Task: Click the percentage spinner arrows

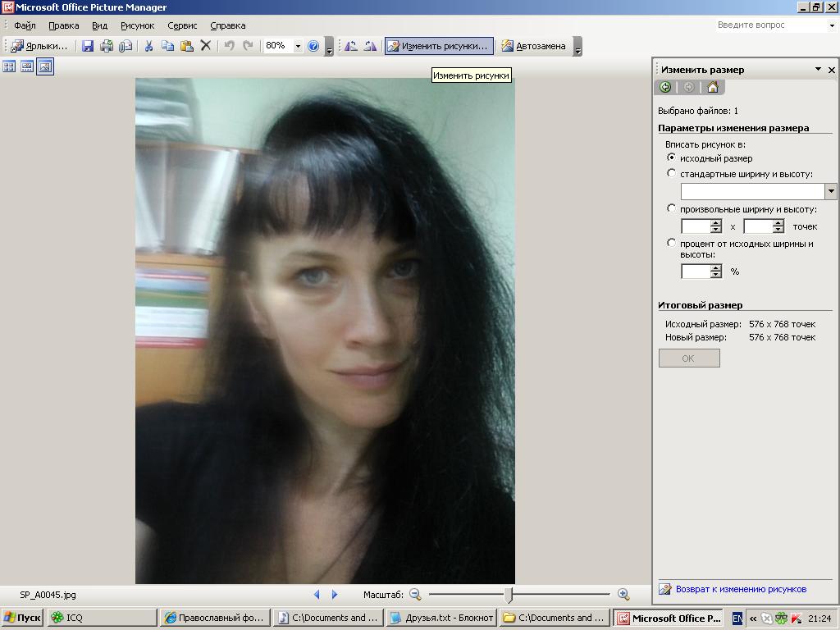Action: coord(716,272)
